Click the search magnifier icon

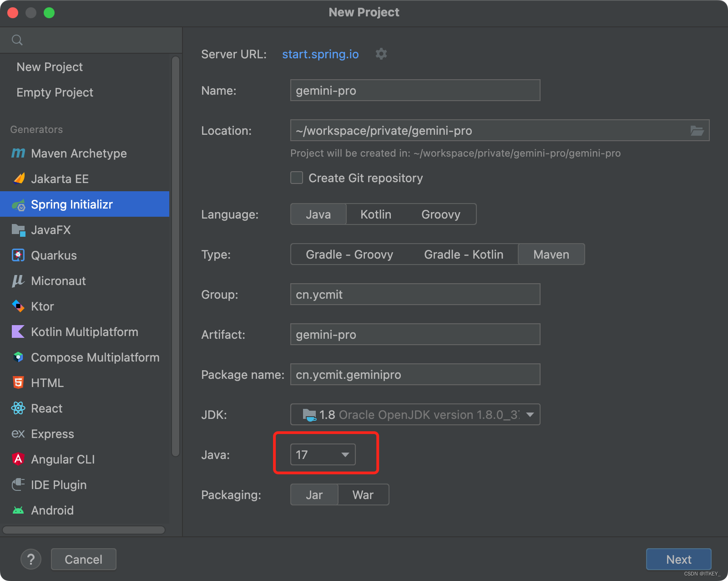17,40
